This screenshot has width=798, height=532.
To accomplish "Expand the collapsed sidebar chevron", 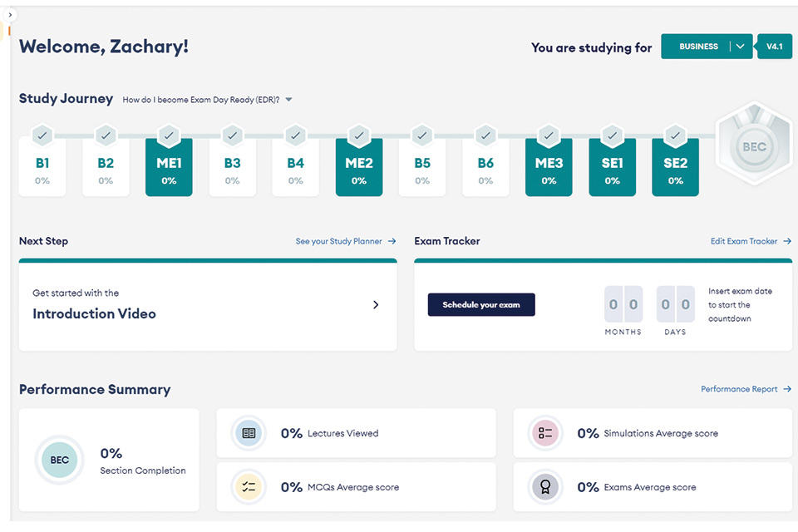I will (x=10, y=15).
